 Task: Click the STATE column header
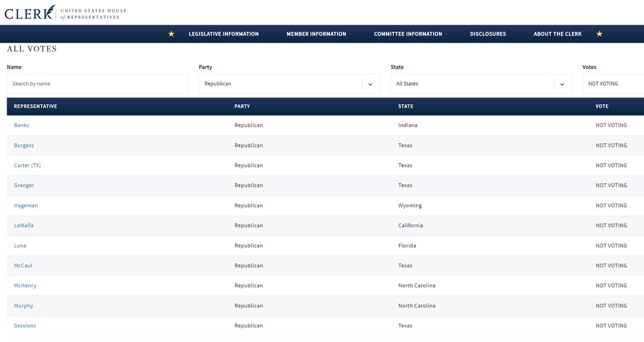406,106
